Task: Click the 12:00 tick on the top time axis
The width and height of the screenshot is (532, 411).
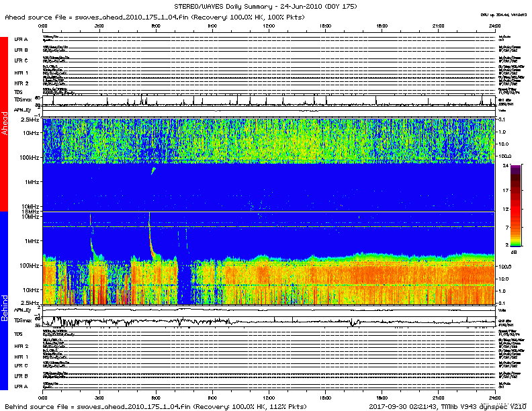Action: (269, 25)
